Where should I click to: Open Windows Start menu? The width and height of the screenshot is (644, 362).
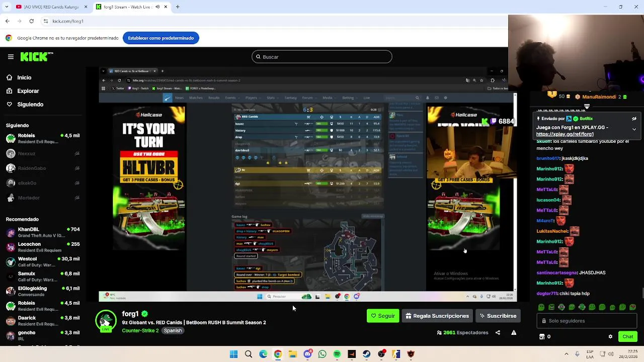(233, 354)
